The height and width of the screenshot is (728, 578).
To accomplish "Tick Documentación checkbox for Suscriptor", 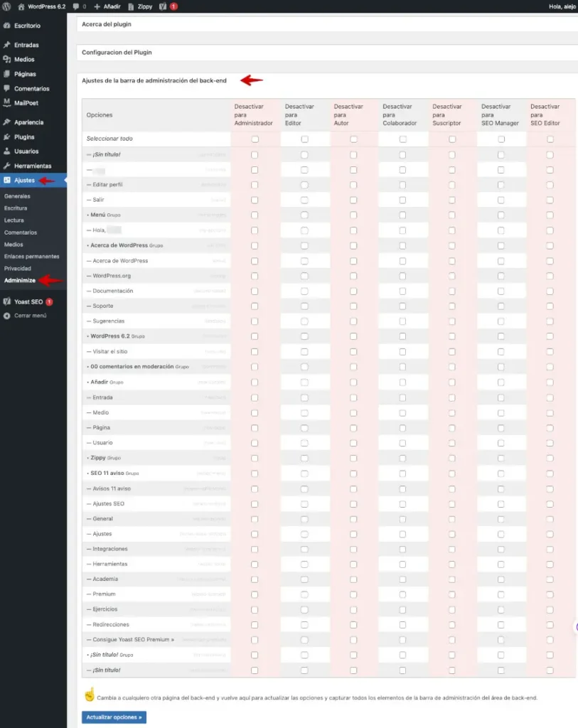I will pos(451,291).
